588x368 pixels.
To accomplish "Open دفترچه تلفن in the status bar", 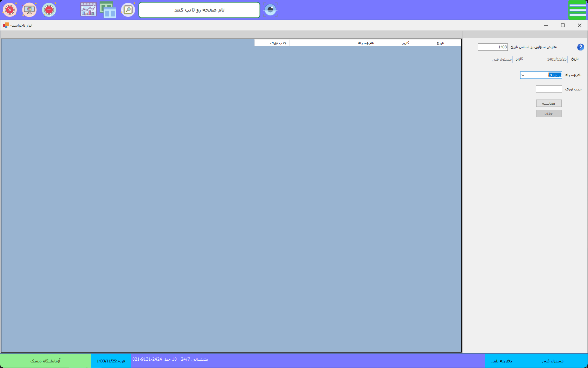I will pos(501,361).
